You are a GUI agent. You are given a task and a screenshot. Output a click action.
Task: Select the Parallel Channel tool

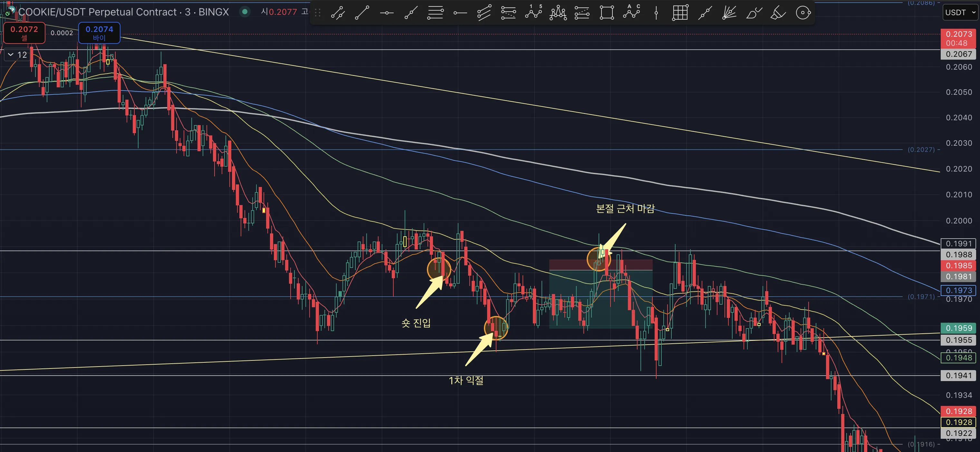tap(484, 13)
